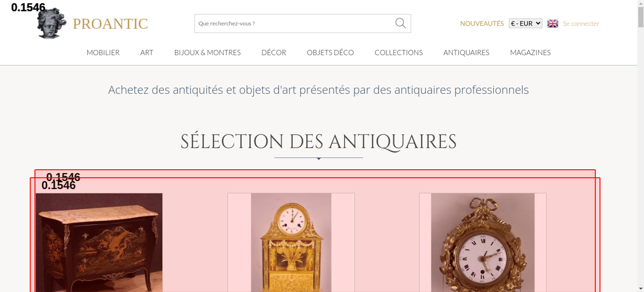Open the Art menu
This screenshot has width=644, height=292.
tap(147, 52)
